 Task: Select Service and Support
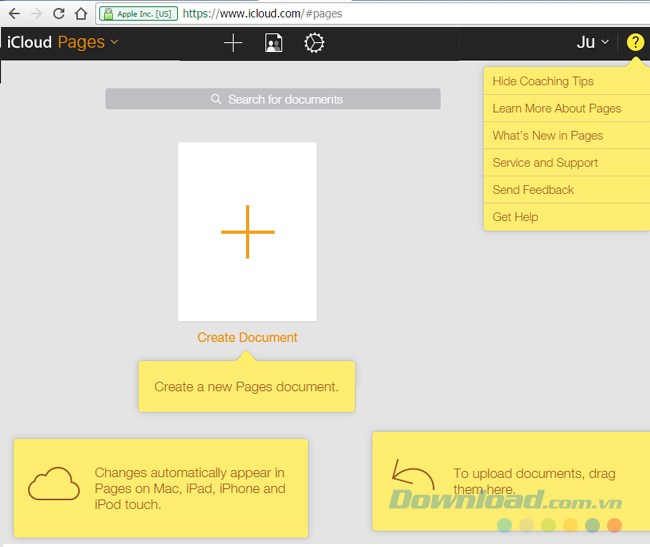click(567, 163)
